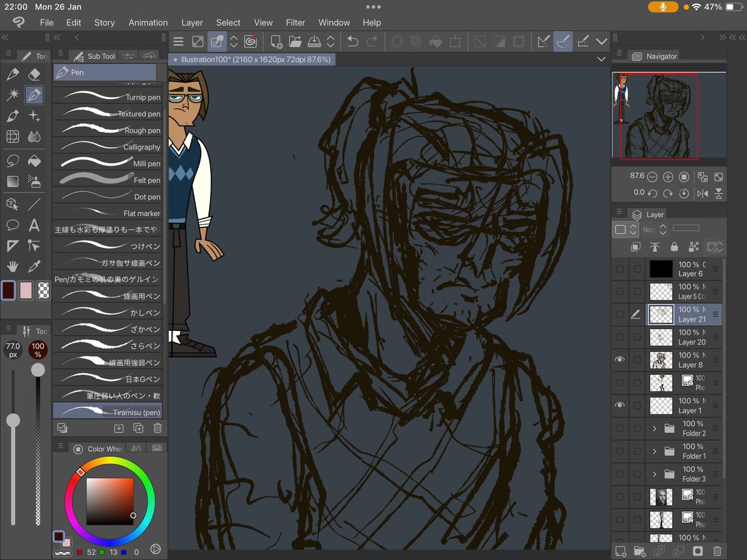Hide Layer 1 using eye icon
The height and width of the screenshot is (560, 747).
pyautogui.click(x=619, y=405)
